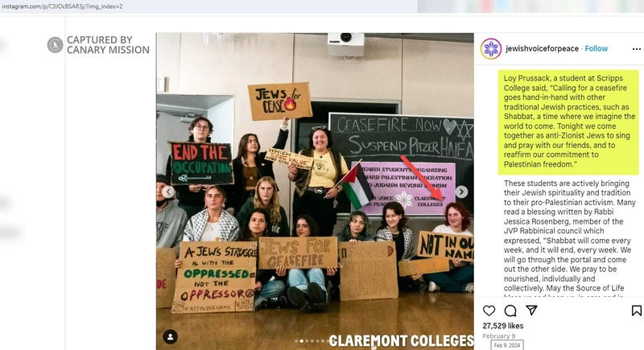Save post with bookmark icon
Image resolution: width=644 pixels, height=350 pixels.
pyautogui.click(x=636, y=311)
